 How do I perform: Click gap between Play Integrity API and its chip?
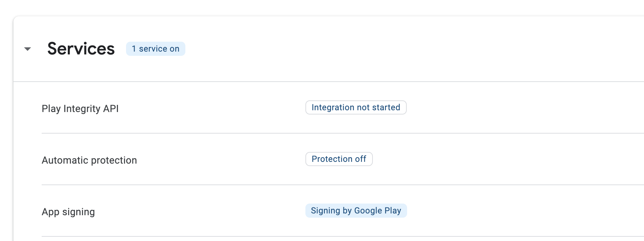coord(212,108)
